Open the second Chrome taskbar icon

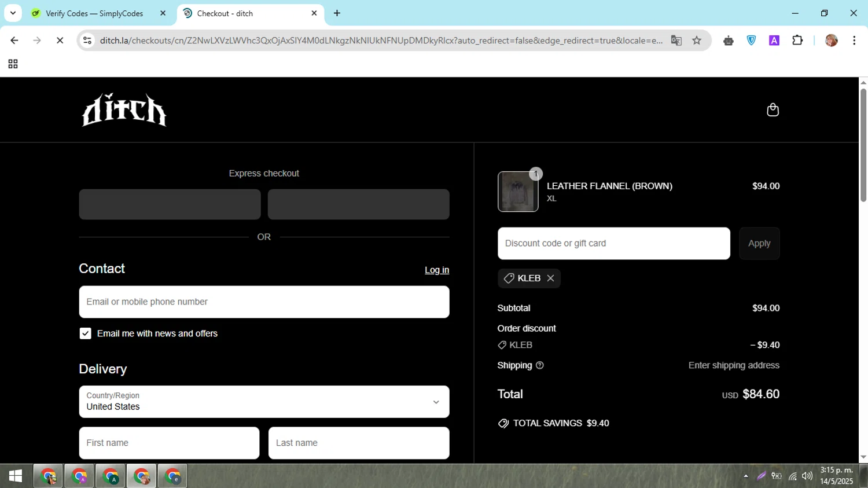coord(79,476)
